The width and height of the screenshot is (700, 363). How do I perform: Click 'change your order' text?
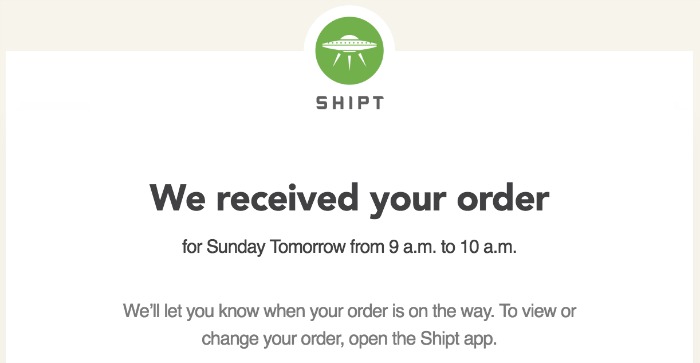pyautogui.click(x=273, y=339)
